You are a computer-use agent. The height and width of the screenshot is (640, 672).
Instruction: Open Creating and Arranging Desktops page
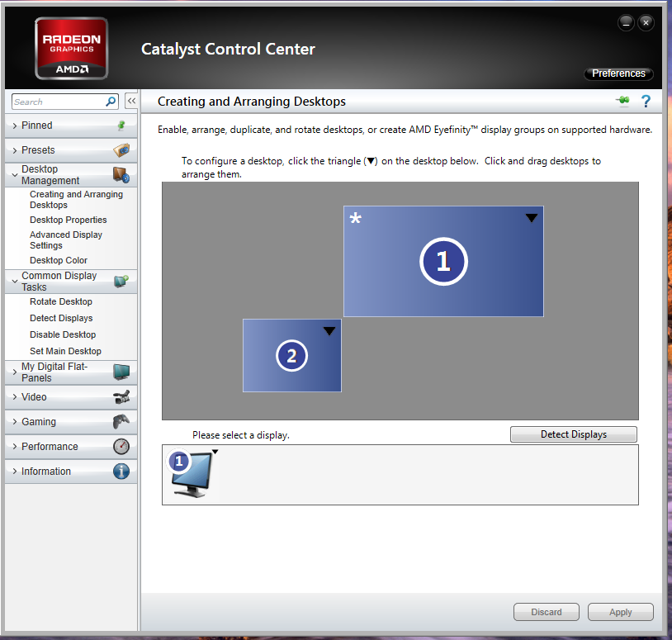pos(76,200)
